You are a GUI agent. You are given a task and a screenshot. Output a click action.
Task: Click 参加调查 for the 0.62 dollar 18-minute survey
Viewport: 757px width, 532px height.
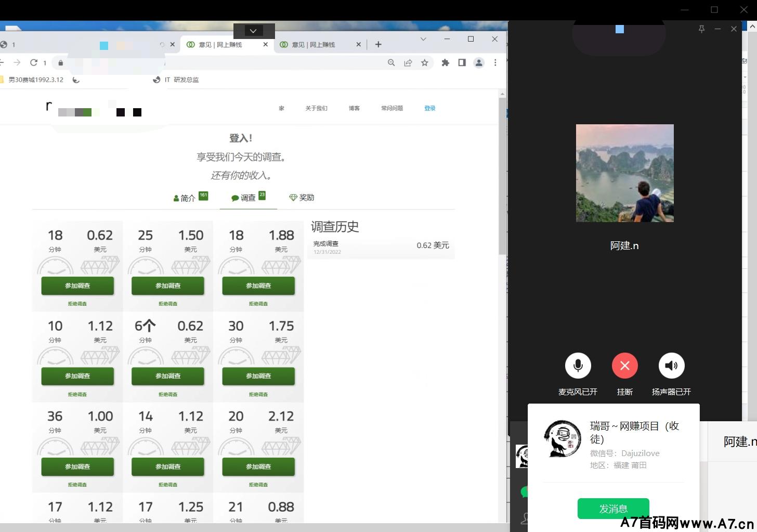(x=77, y=286)
